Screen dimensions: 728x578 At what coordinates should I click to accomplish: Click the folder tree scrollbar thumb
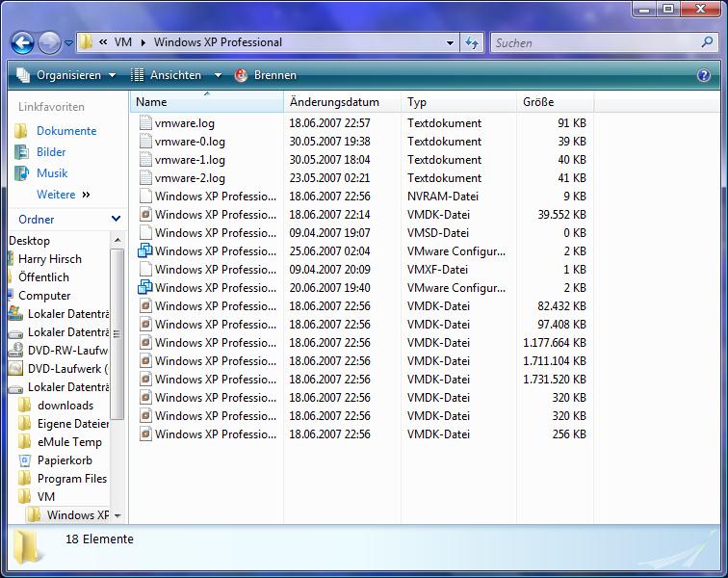point(117,333)
